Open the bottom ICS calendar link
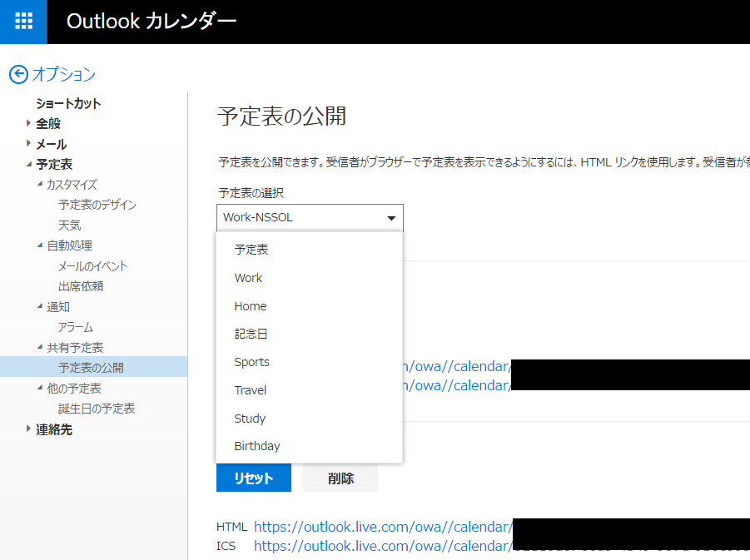 pos(383,546)
